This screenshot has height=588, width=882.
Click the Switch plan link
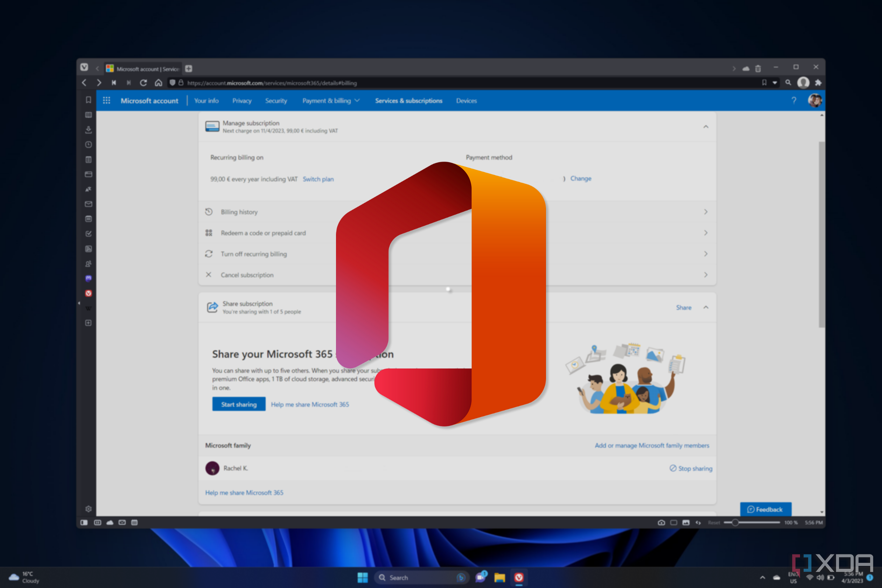pos(318,178)
